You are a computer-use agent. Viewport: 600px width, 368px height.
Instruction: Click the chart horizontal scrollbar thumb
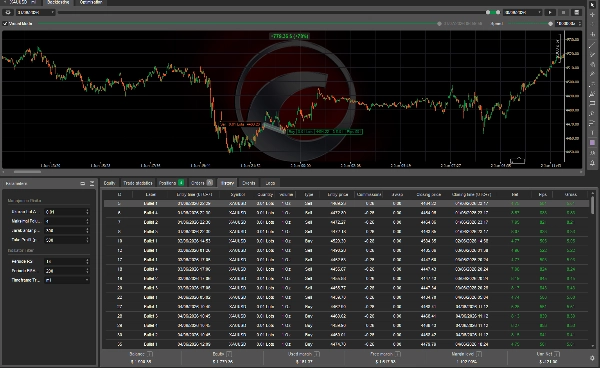(x=27, y=172)
